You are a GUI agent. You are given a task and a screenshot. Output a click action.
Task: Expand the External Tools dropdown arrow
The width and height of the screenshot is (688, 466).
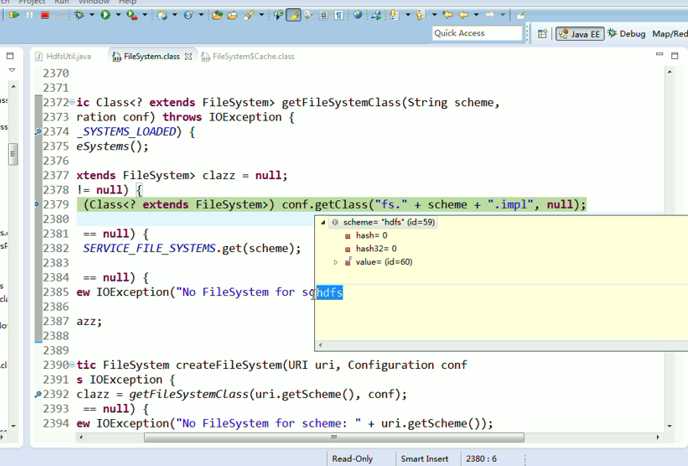(145, 15)
